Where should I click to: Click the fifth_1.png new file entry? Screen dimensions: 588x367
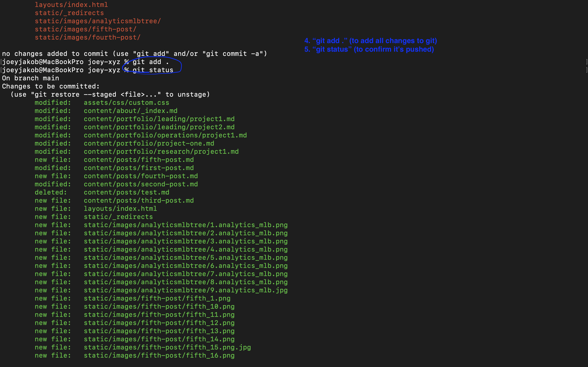(x=157, y=298)
